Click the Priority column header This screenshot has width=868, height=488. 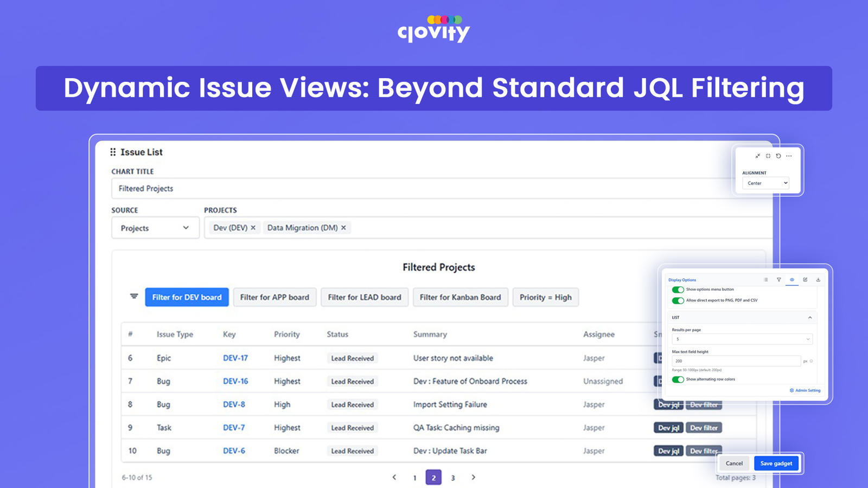tap(287, 335)
